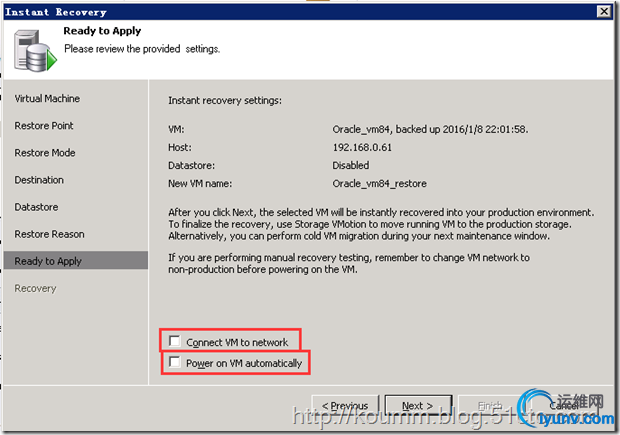This screenshot has width=620, height=435.
Task: Click the Next button
Action: 418,406
